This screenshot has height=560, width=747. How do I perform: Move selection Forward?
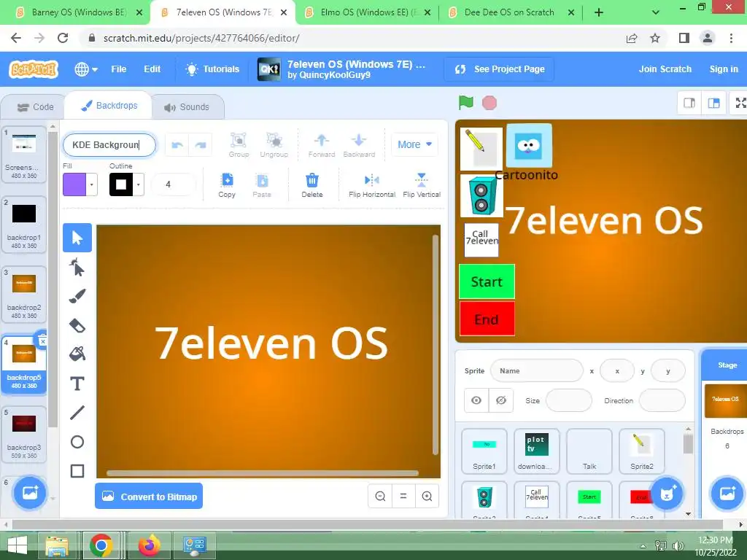[x=322, y=145]
